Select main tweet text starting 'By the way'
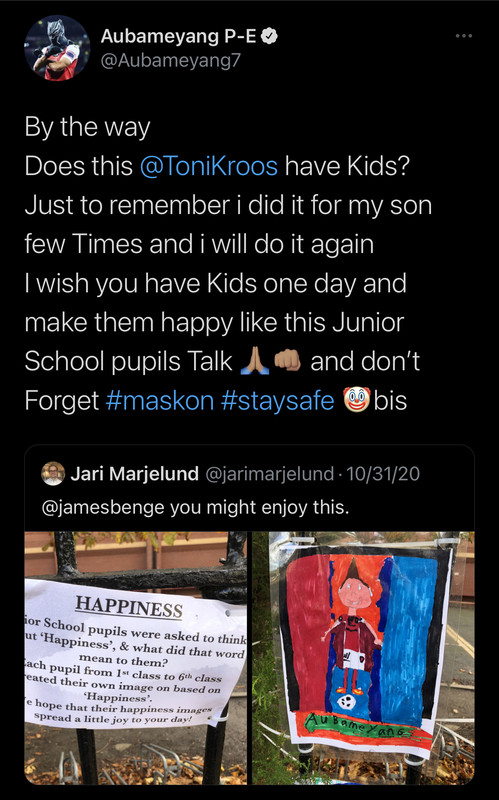 pyautogui.click(x=228, y=264)
